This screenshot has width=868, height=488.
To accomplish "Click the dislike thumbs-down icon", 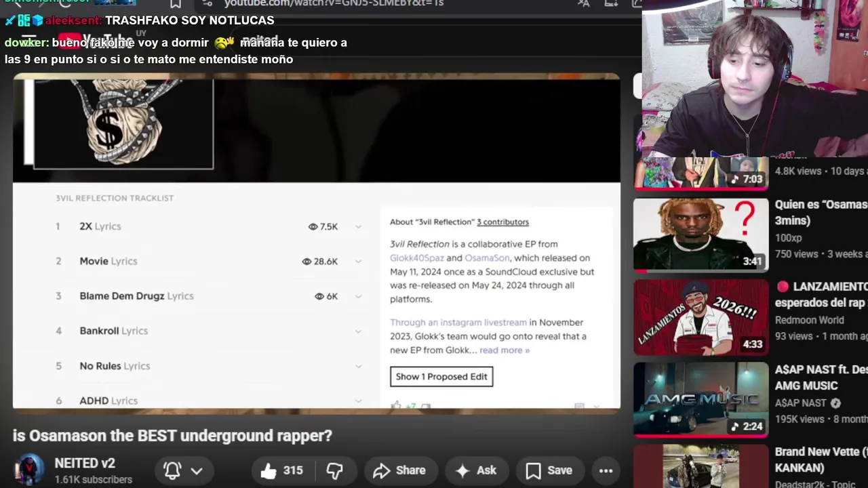I will click(x=334, y=470).
